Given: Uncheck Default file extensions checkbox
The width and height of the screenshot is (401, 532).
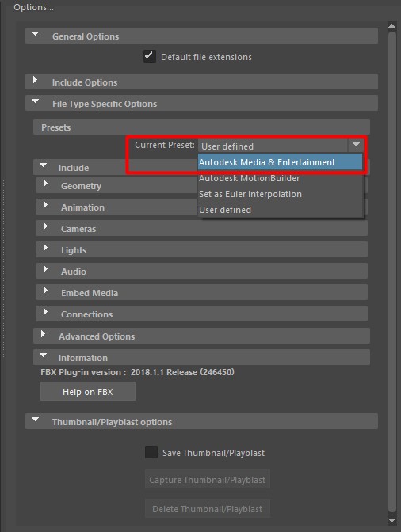Looking at the screenshot, I should tap(150, 56).
